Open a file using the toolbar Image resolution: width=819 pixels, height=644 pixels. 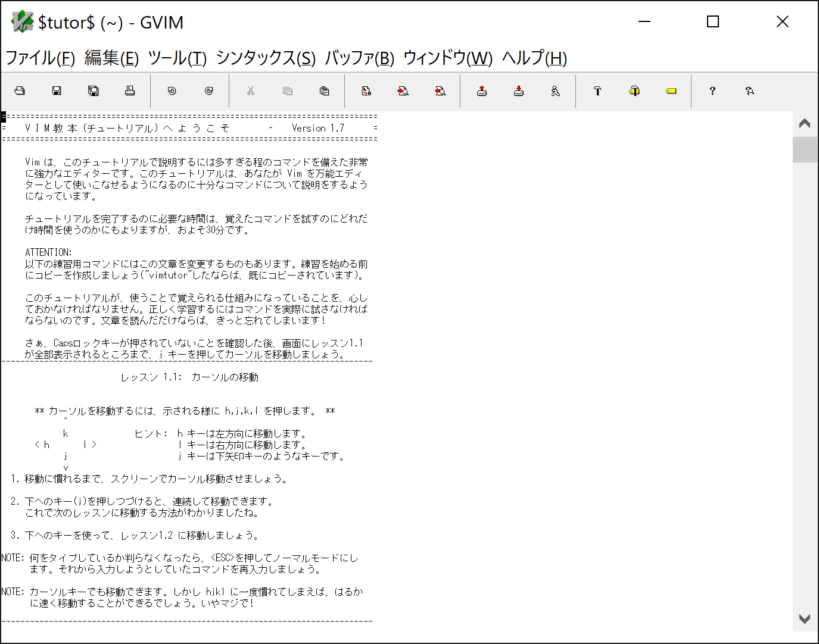(20, 90)
